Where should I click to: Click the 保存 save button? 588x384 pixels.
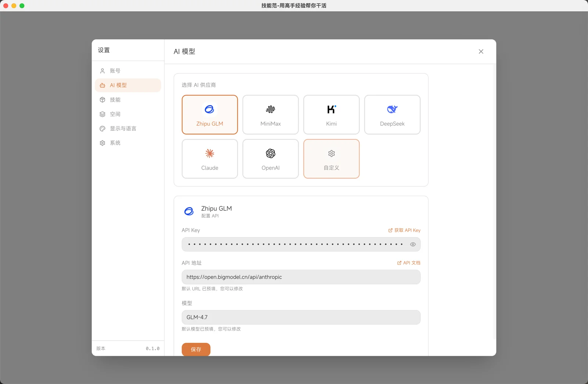pyautogui.click(x=196, y=349)
